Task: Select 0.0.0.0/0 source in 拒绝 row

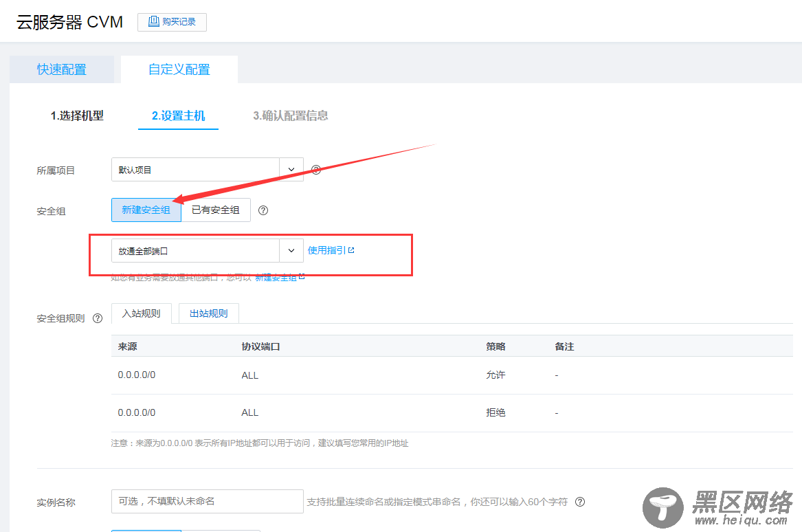Action: tap(137, 413)
